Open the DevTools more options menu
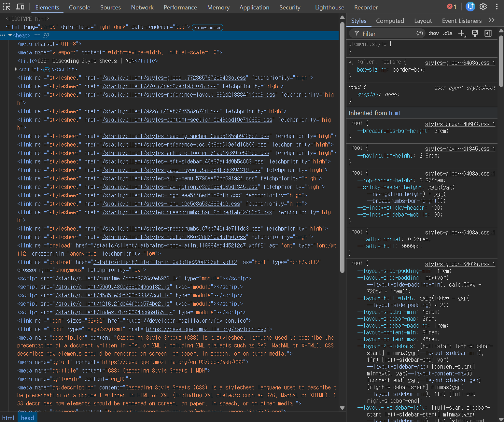This screenshot has height=422, width=504. point(497,7)
